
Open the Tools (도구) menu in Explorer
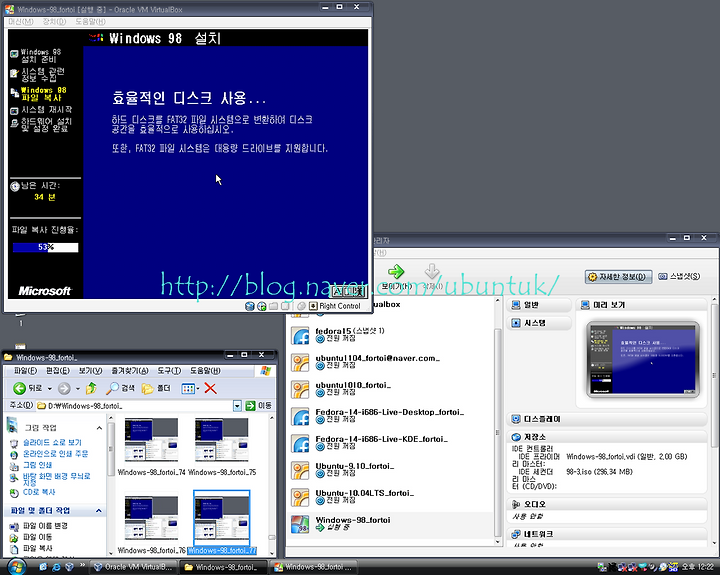169,371
